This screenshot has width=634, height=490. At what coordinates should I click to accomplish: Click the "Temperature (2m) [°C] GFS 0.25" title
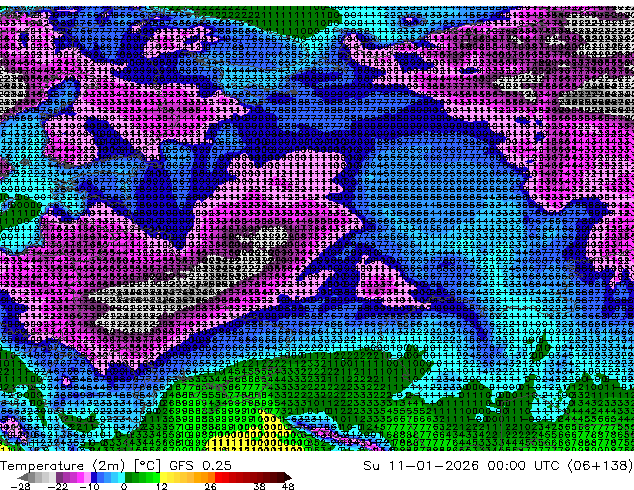coord(116,466)
